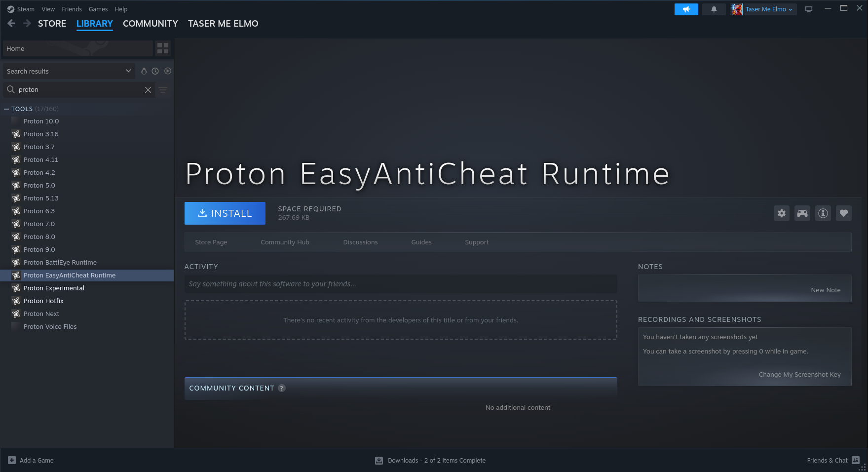
Task: Switch library to grid collections view
Action: (163, 48)
